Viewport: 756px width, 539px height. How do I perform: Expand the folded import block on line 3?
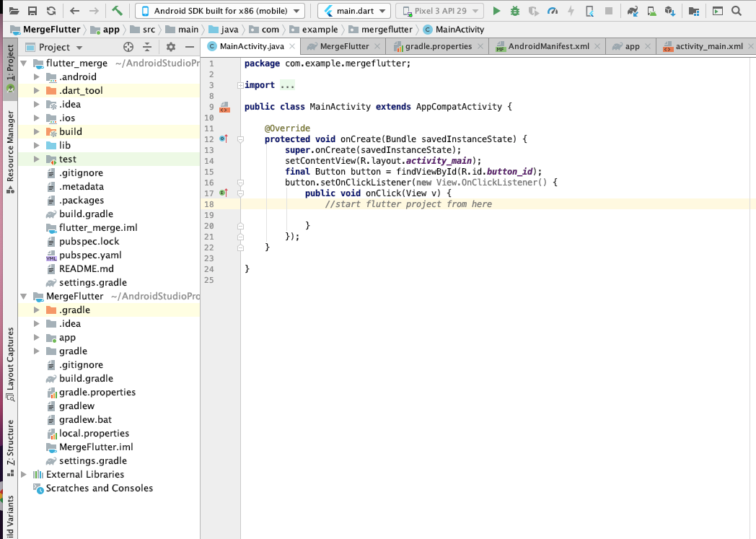240,85
